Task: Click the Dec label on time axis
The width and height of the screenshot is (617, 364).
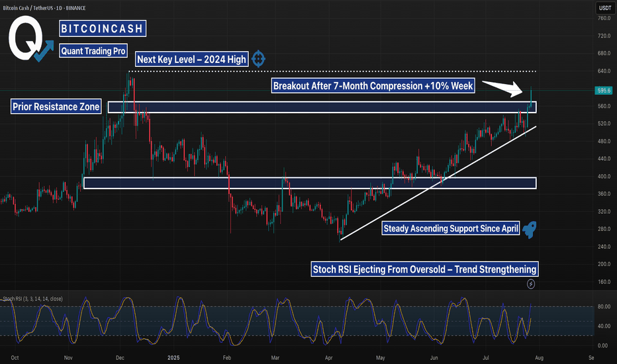Action: point(120,357)
